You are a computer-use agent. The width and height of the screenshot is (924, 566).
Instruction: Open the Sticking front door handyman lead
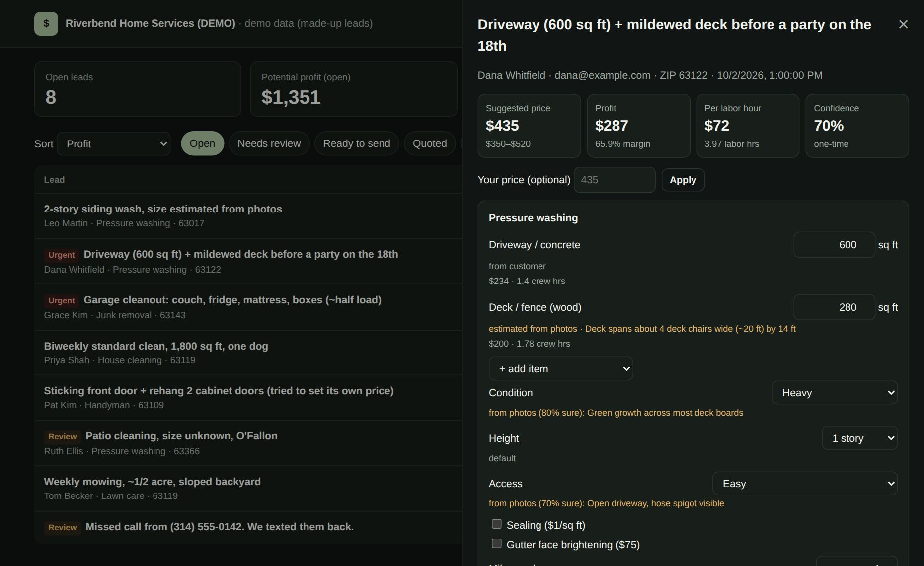pos(248,398)
